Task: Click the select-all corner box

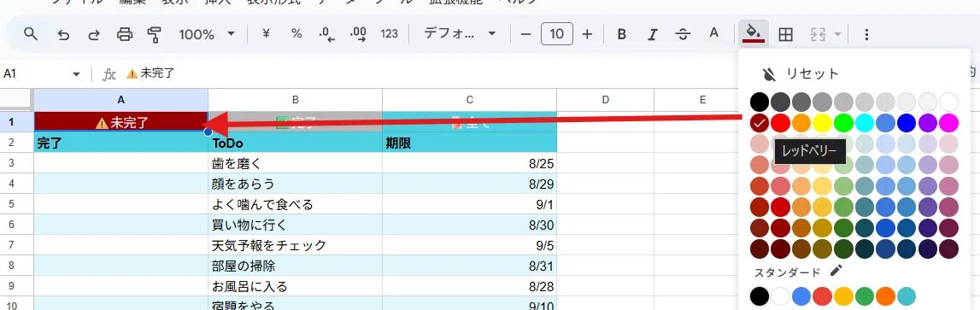Action: (x=16, y=100)
